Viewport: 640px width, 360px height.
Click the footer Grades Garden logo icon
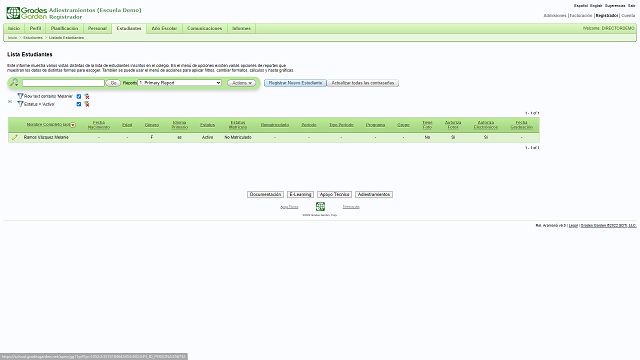coord(320,206)
